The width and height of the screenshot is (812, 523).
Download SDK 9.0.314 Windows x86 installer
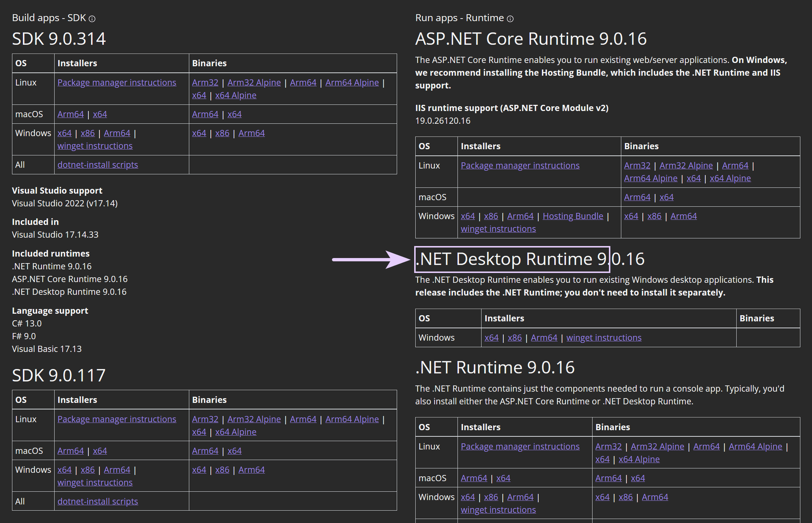point(88,133)
